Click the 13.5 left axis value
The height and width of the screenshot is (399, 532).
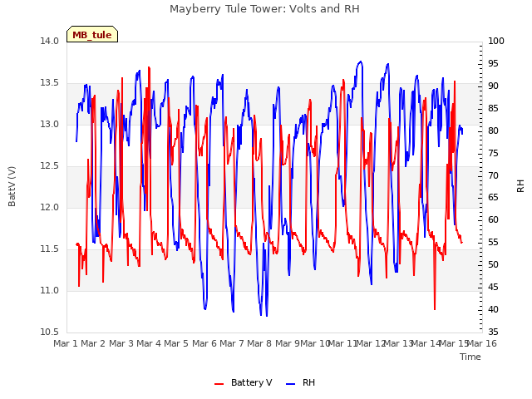click(x=49, y=83)
